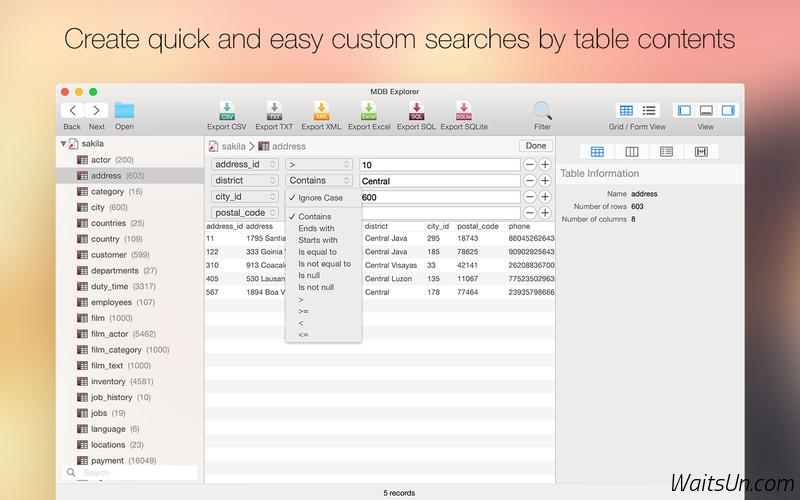
Task: Click Done to finish filtering
Action: coord(536,146)
